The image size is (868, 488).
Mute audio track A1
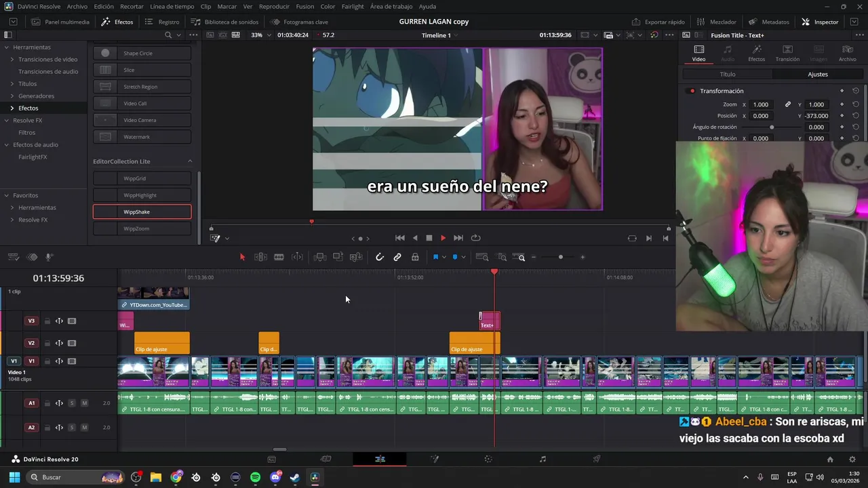click(84, 403)
